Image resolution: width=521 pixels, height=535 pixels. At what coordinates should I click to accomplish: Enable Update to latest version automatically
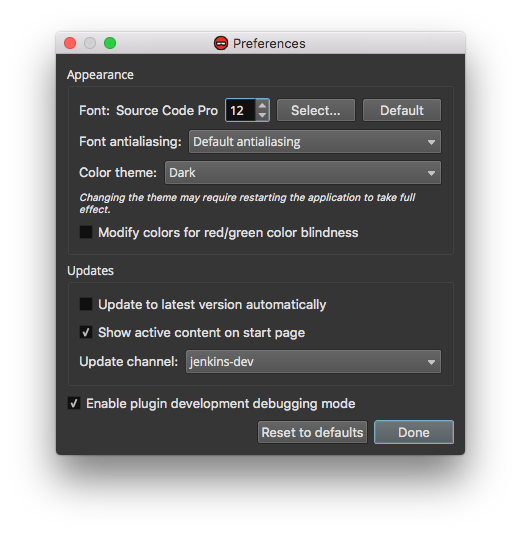[86, 304]
